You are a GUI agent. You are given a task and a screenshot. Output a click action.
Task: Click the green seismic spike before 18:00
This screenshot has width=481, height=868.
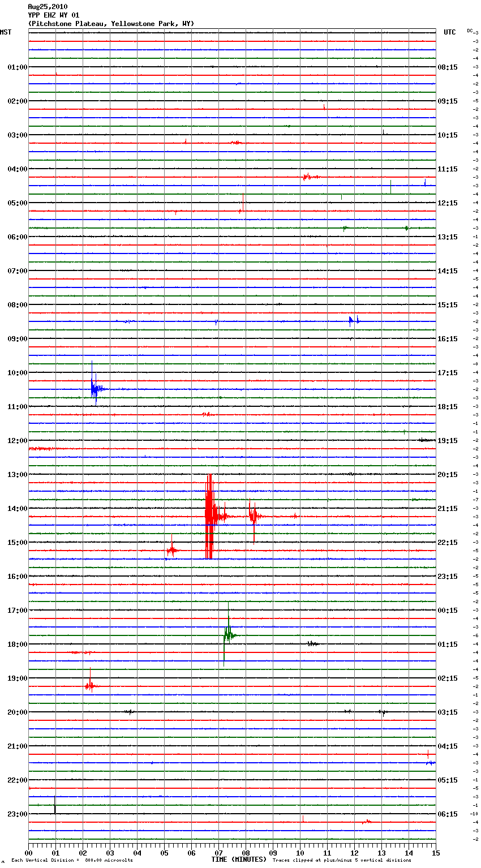tap(228, 635)
